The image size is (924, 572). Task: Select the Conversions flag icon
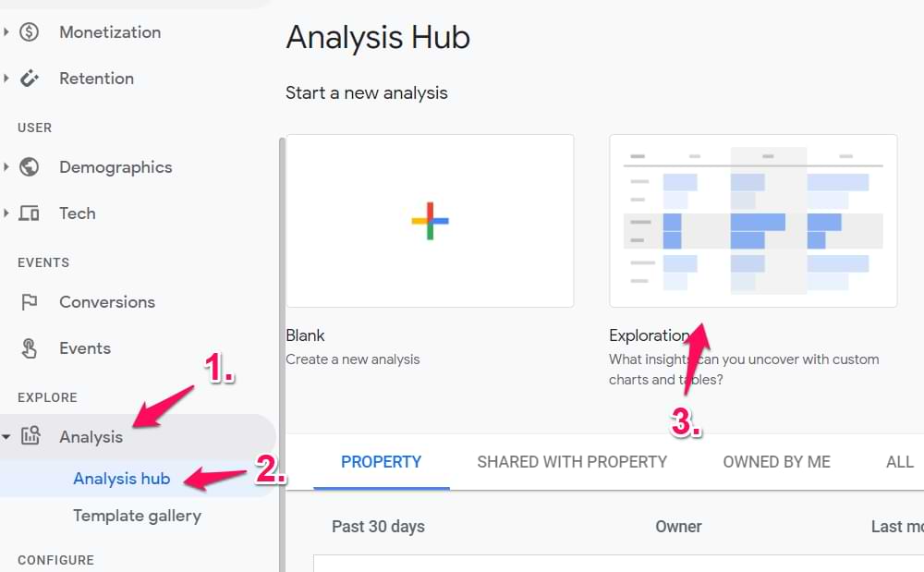tap(30, 302)
